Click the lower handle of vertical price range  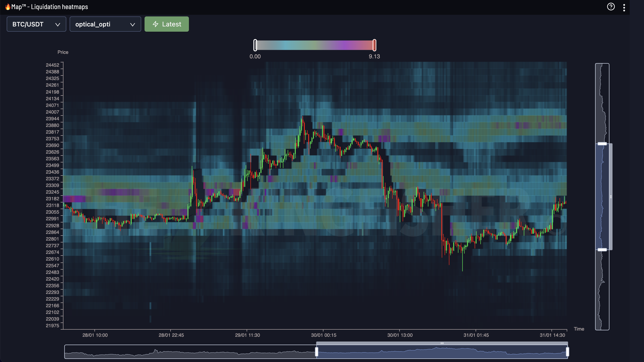(x=602, y=250)
